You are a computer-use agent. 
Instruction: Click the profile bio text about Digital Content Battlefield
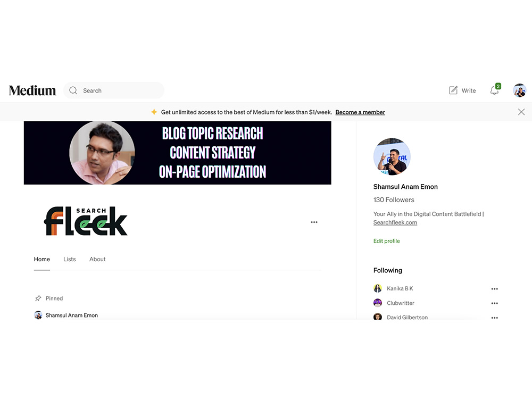coord(428,214)
